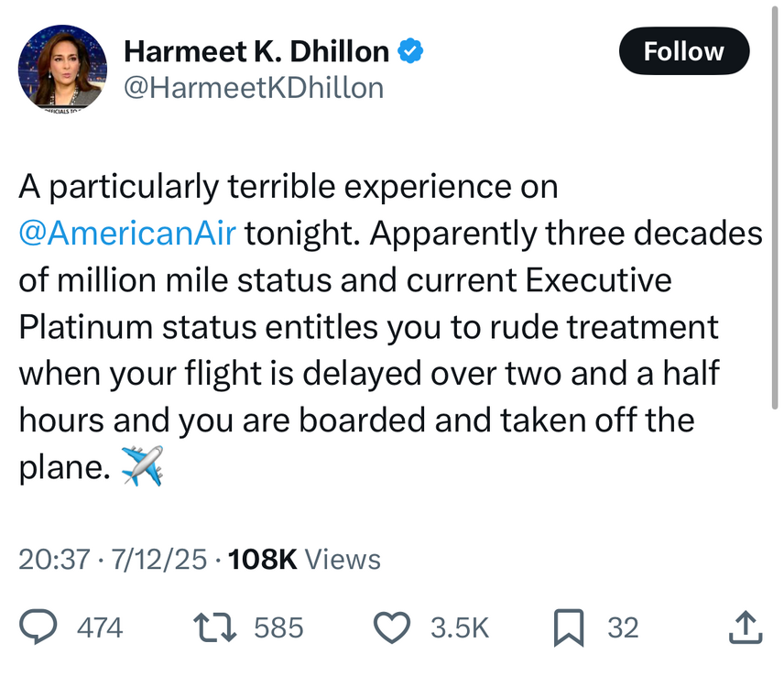This screenshot has width=784, height=687.
Task: Click the 32 bookmarks count
Action: coord(623,627)
